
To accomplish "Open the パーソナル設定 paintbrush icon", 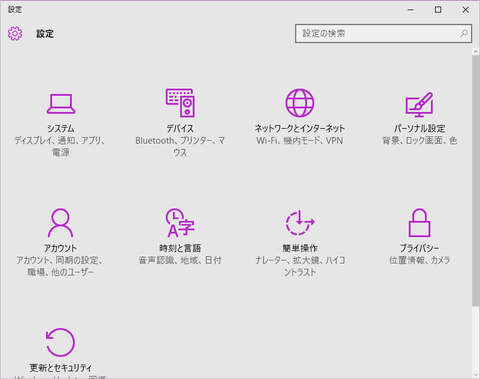I will point(419,104).
